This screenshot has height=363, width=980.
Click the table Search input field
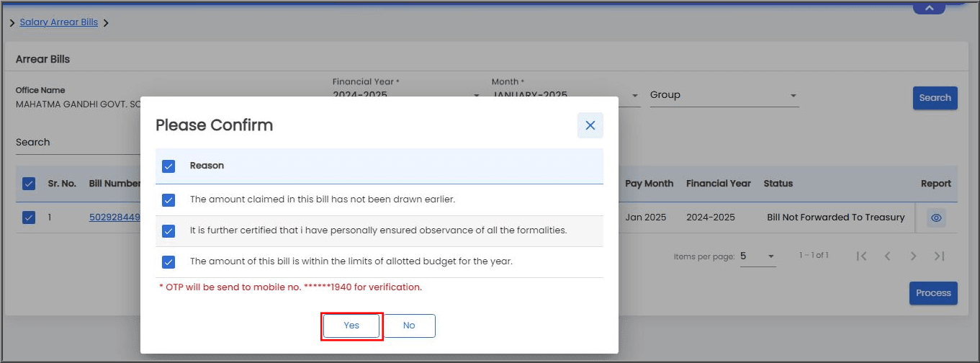tap(78, 143)
